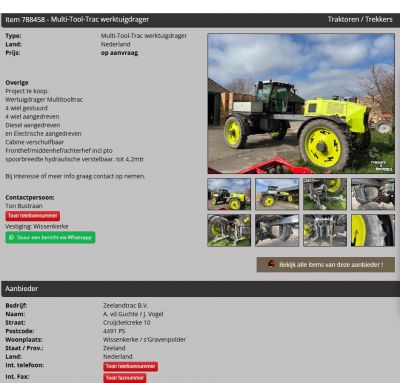400x383 pixels.
Task: Click the Zeelandtrac B.V. company name
Action: pyautogui.click(x=125, y=305)
